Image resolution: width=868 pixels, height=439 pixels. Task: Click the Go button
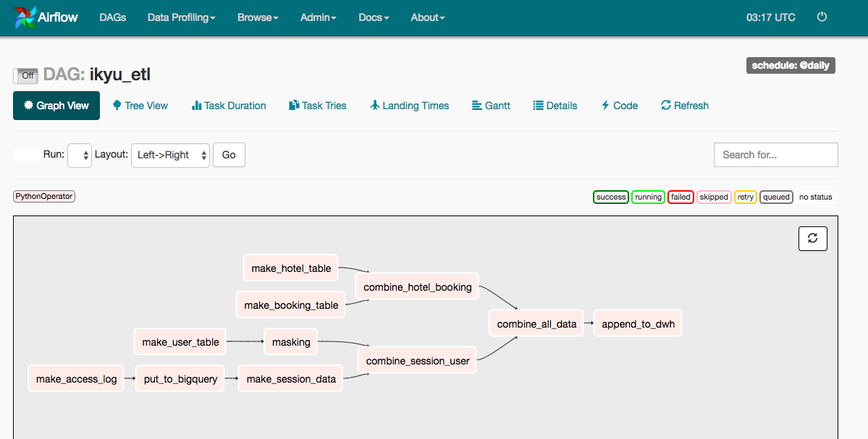229,155
